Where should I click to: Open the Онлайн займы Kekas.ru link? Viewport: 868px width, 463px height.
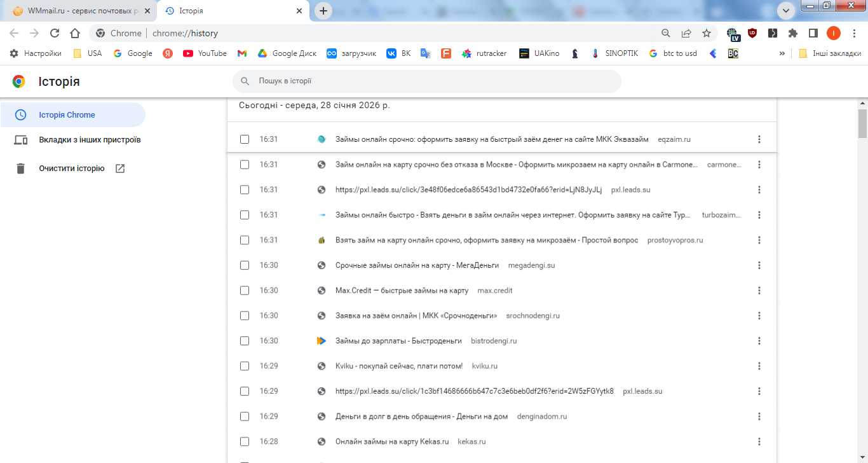[x=392, y=441]
